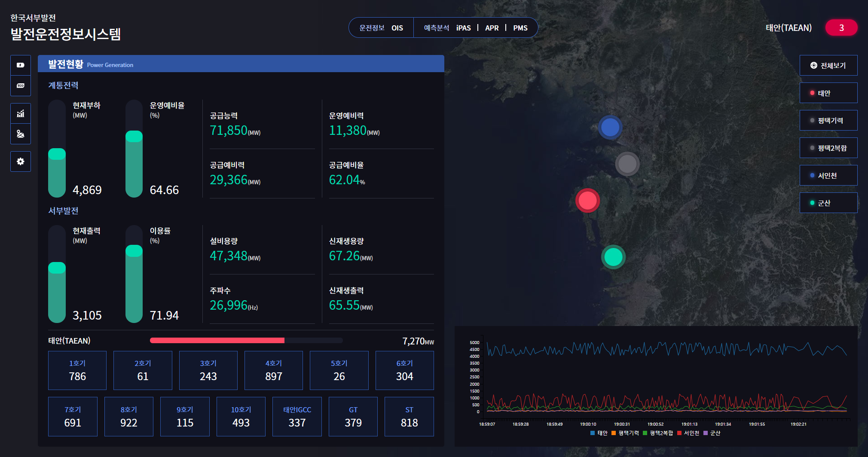Open the bar chart trend icon
Image resolution: width=868 pixels, height=457 pixels.
pos(21,113)
